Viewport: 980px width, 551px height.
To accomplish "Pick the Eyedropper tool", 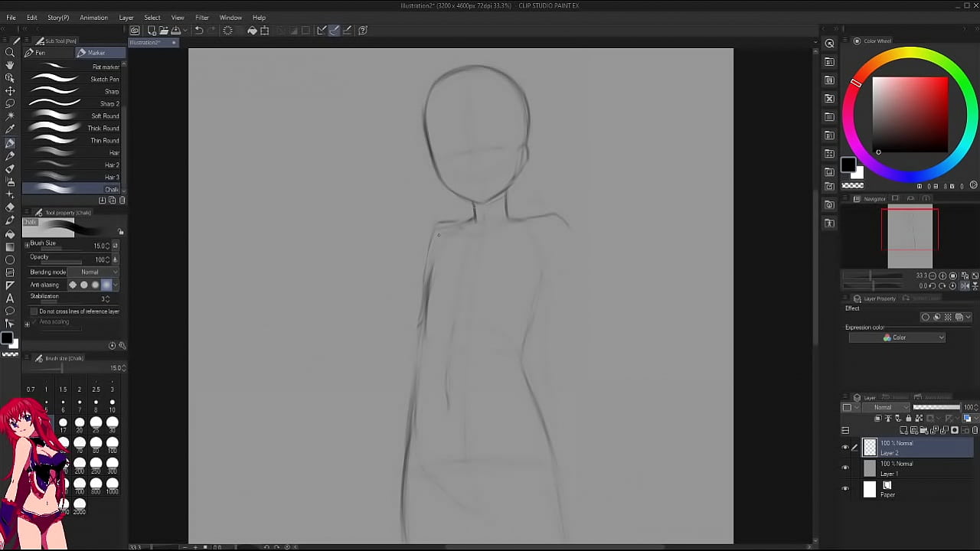I will (x=10, y=129).
